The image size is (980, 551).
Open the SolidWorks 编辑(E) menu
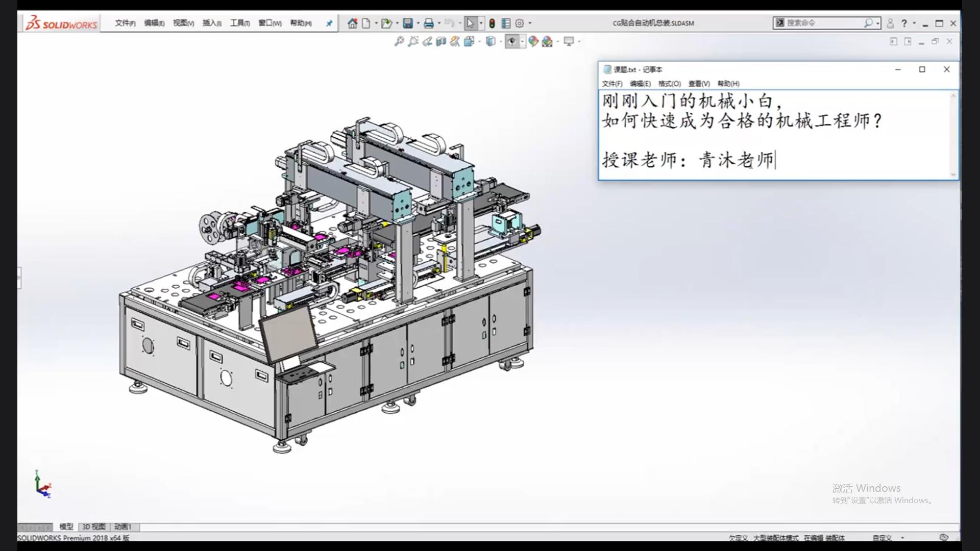click(154, 23)
